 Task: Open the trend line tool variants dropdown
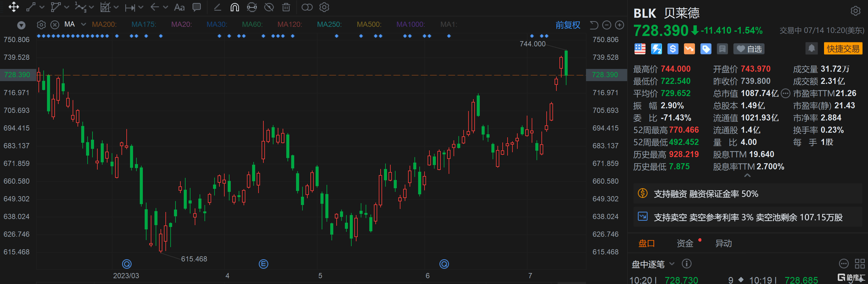(42, 7)
